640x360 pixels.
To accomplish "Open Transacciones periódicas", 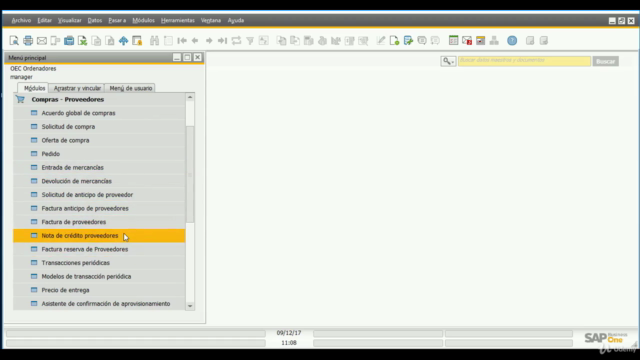I will click(x=99, y=262).
